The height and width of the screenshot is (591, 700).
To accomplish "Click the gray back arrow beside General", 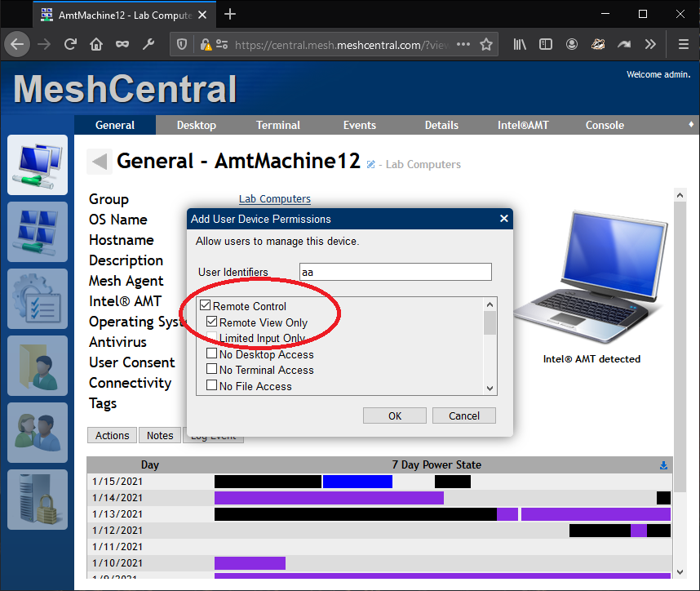I will coord(99,162).
